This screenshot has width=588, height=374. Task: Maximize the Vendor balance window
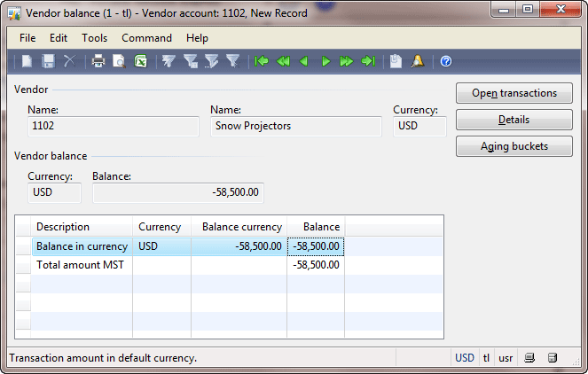(528, 10)
